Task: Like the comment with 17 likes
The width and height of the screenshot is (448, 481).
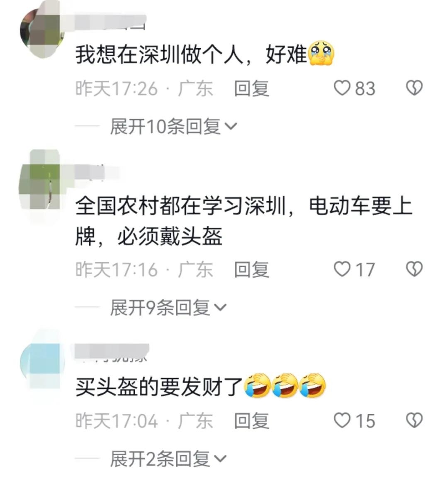Action: tap(341, 269)
